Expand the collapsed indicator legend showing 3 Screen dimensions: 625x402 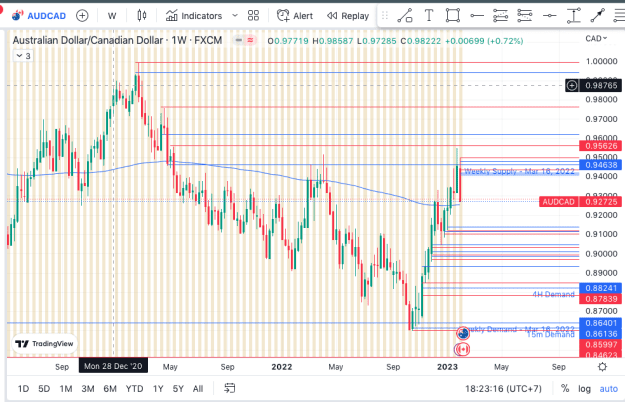pyautogui.click(x=24, y=56)
